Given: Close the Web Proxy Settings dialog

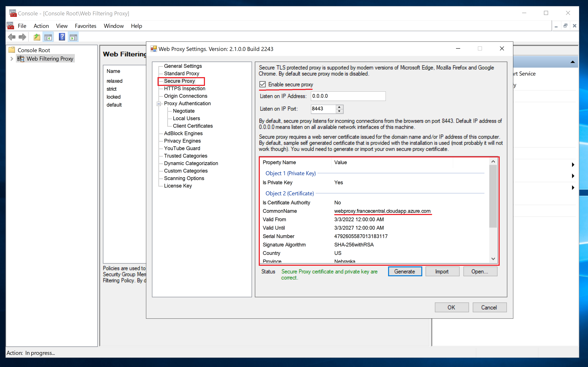Looking at the screenshot, I should pyautogui.click(x=502, y=48).
